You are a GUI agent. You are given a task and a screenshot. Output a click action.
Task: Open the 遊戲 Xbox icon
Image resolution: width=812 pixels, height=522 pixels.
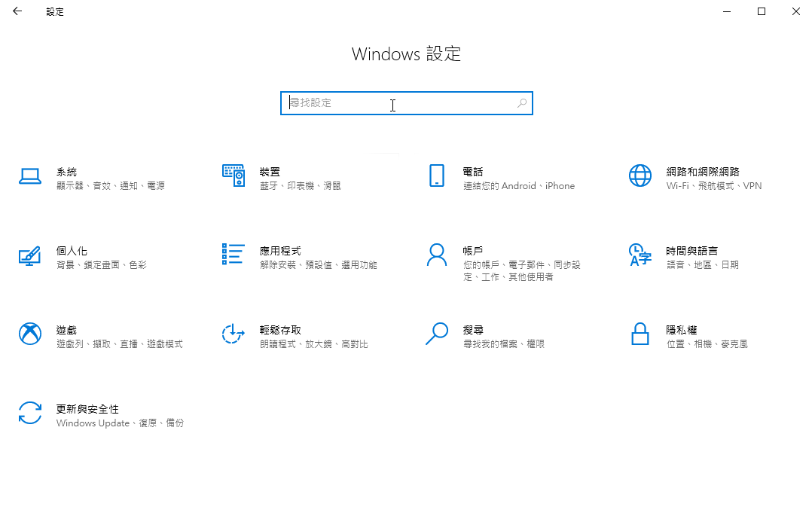[30, 334]
